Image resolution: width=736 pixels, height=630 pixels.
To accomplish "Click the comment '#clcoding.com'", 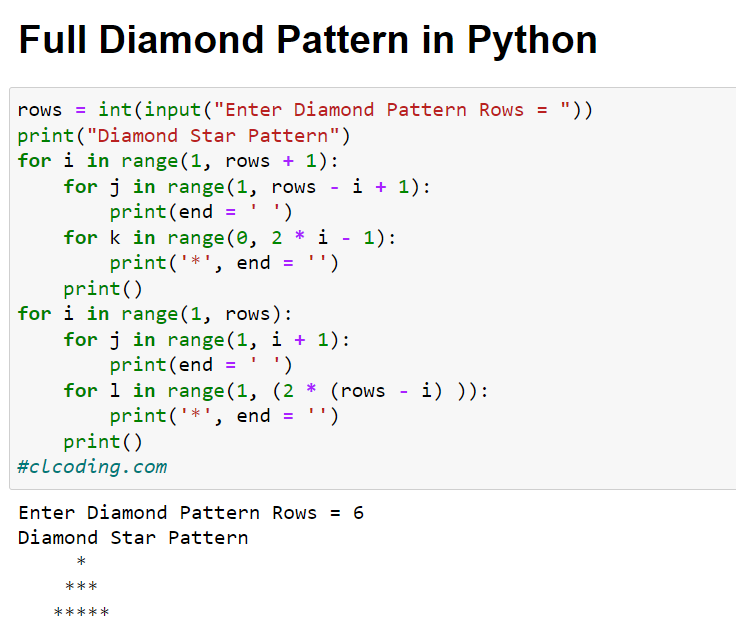I will pos(92,467).
